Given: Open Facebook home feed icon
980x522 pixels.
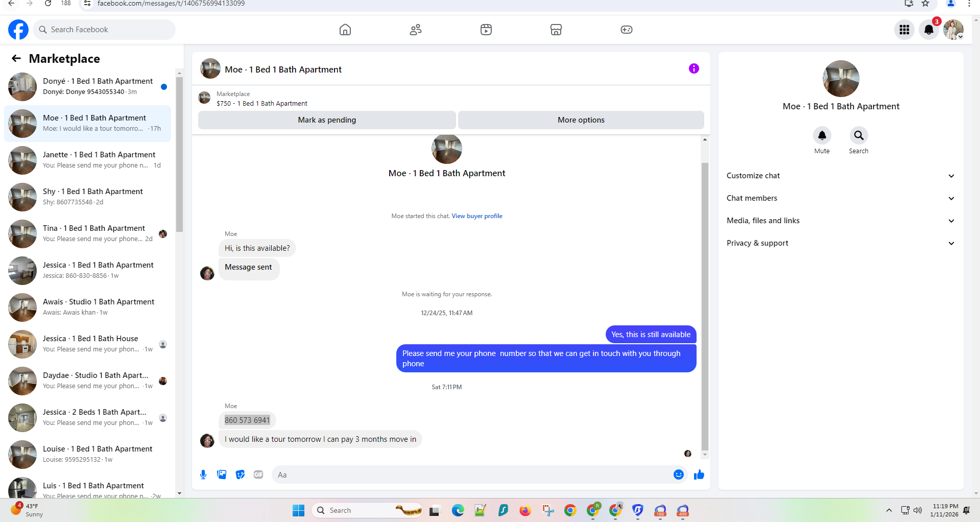Looking at the screenshot, I should (345, 30).
